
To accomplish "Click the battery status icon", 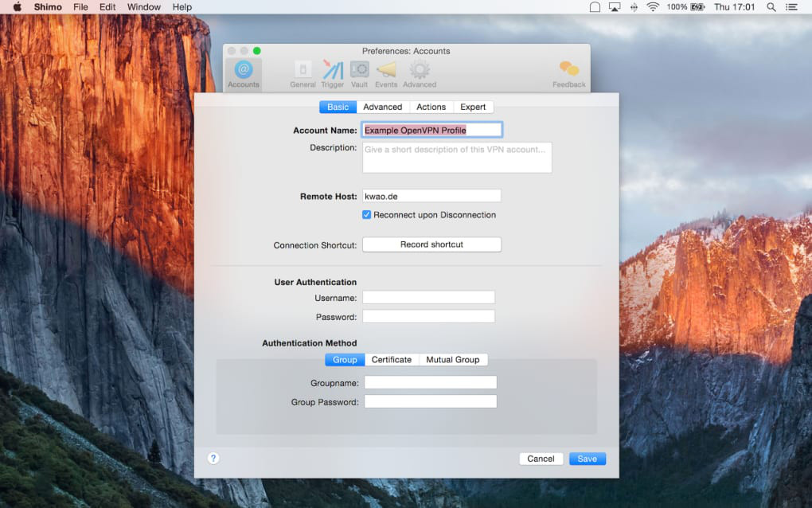I will [697, 6].
